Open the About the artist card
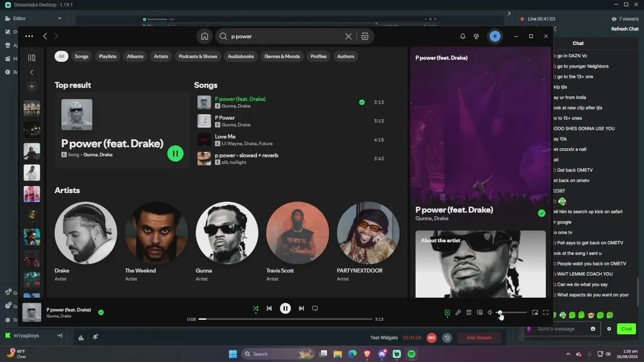Viewport: 644px width, 362px height. coord(480,264)
